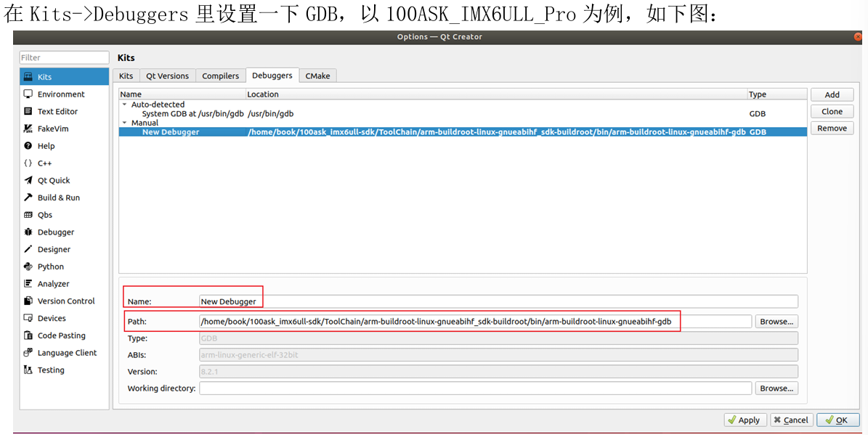Sort by the Location column header
The width and height of the screenshot is (868, 435).
point(497,94)
